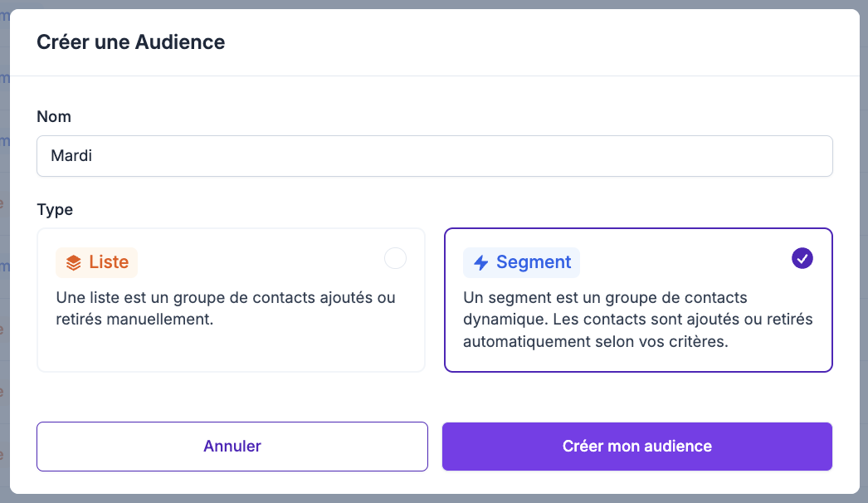Click the Créer une Audience dialog title
This screenshot has height=503, width=868.
[x=130, y=42]
